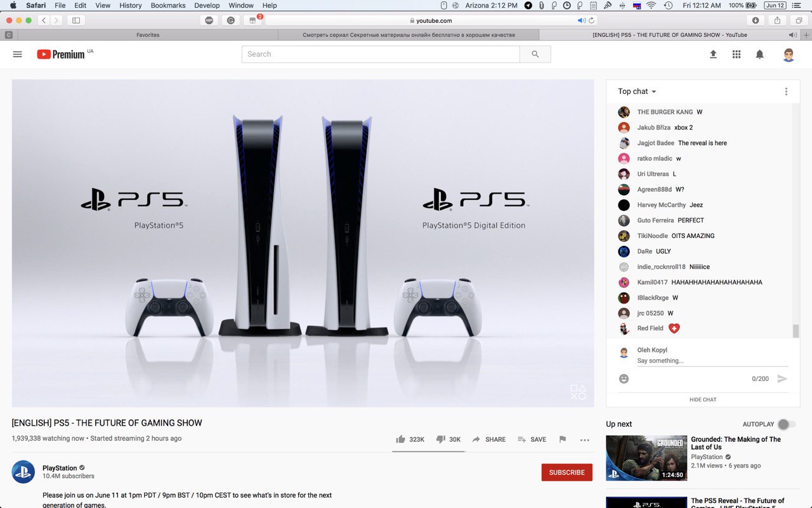Click the Wi-Fi status icon
The image size is (812, 508).
click(x=652, y=5)
